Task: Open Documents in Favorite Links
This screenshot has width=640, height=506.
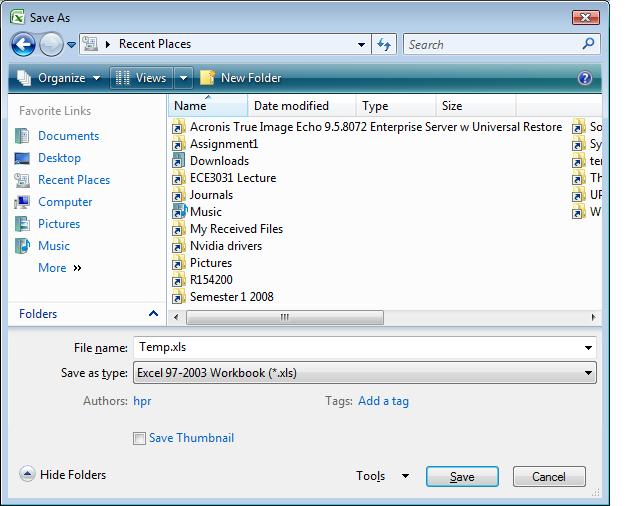Action: coord(69,136)
